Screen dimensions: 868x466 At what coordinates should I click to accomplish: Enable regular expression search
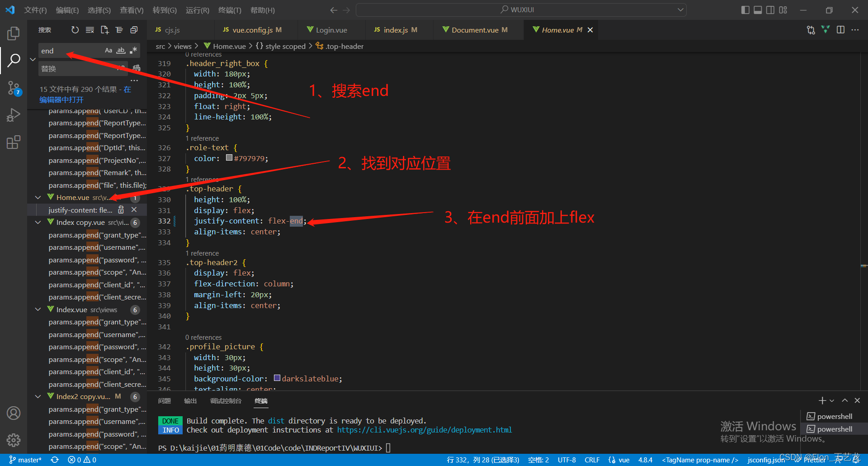tap(133, 50)
